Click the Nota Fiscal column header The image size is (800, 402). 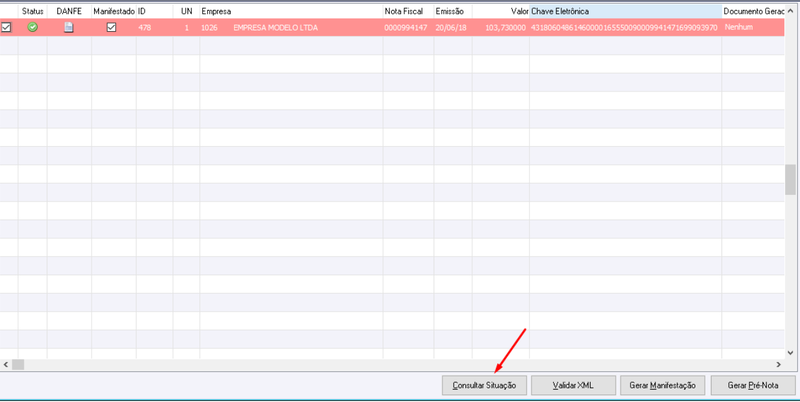tap(408, 11)
